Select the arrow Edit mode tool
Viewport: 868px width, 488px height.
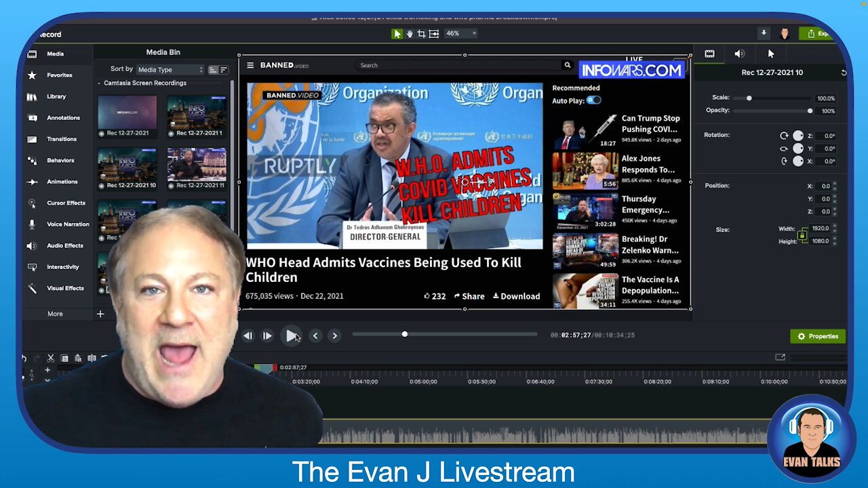[397, 34]
